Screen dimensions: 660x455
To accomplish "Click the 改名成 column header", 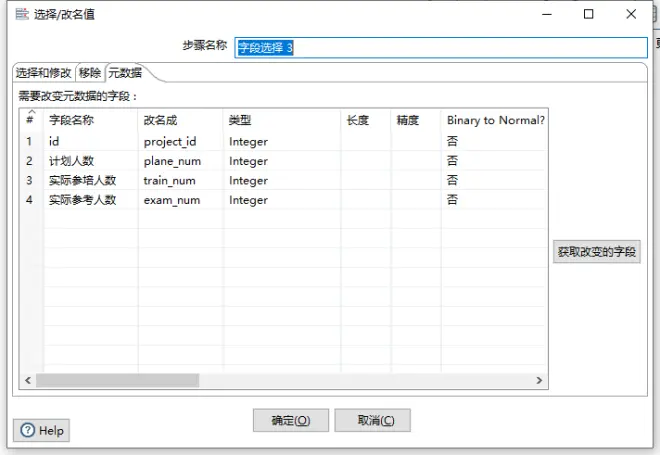I will (x=181, y=120).
